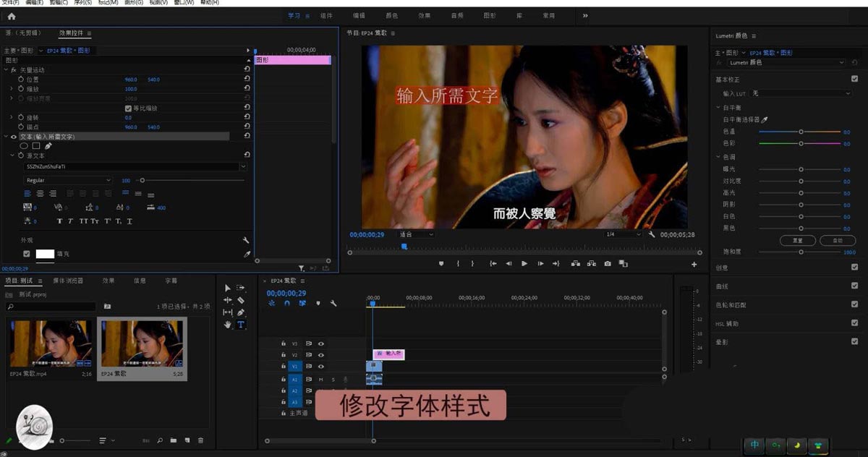Open font family dropdown SSZhiZunShuFaTi
This screenshot has width=868, height=457.
tap(135, 166)
